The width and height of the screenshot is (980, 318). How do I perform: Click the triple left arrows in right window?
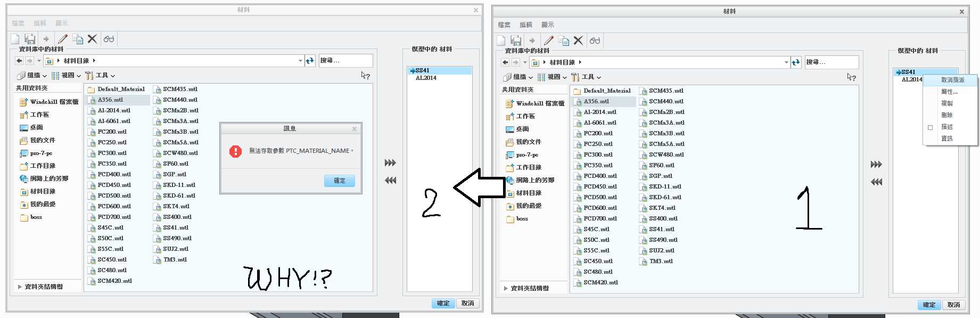[x=876, y=182]
